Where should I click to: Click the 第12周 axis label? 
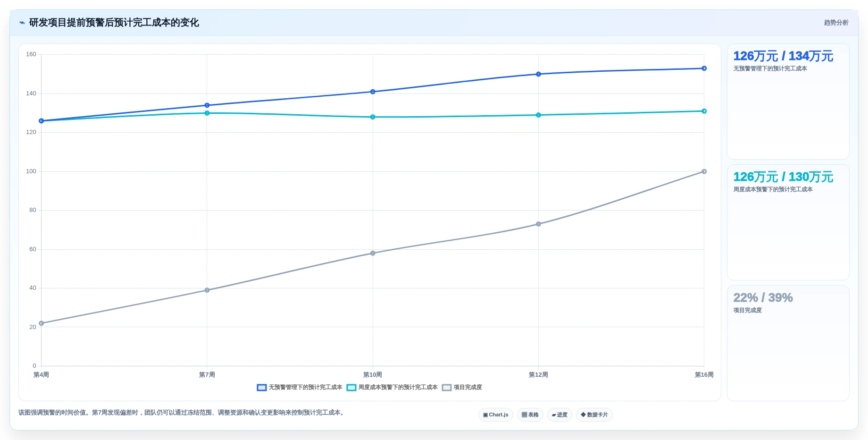tap(538, 375)
